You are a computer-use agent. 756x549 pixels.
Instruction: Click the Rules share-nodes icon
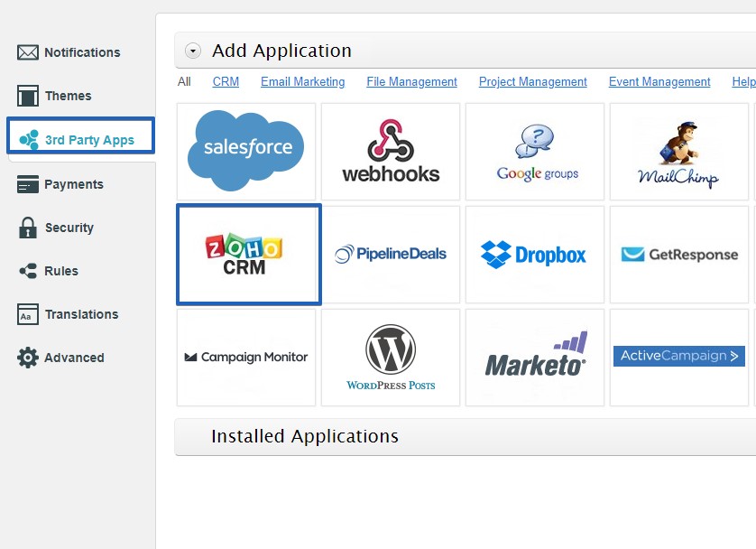(x=27, y=271)
